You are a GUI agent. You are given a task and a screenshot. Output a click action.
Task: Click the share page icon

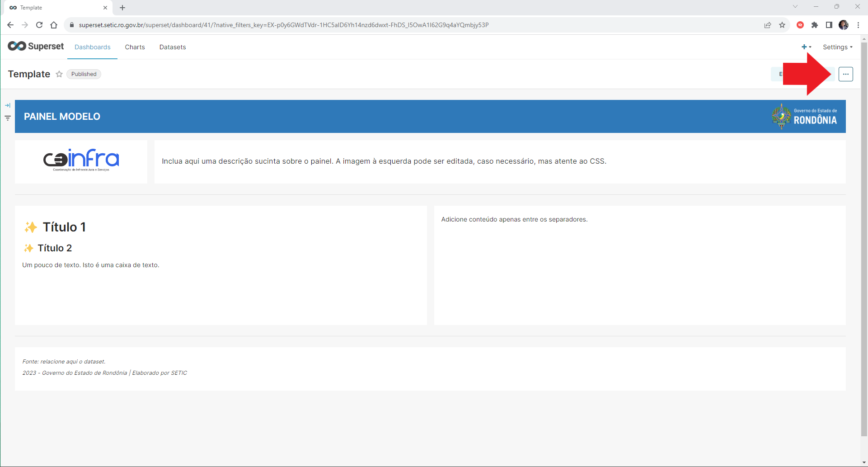click(768, 25)
